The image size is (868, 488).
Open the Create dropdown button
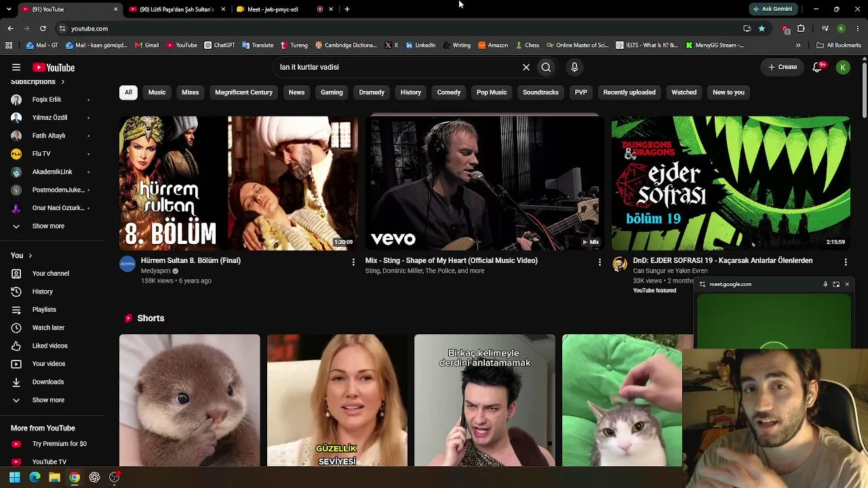coord(782,67)
